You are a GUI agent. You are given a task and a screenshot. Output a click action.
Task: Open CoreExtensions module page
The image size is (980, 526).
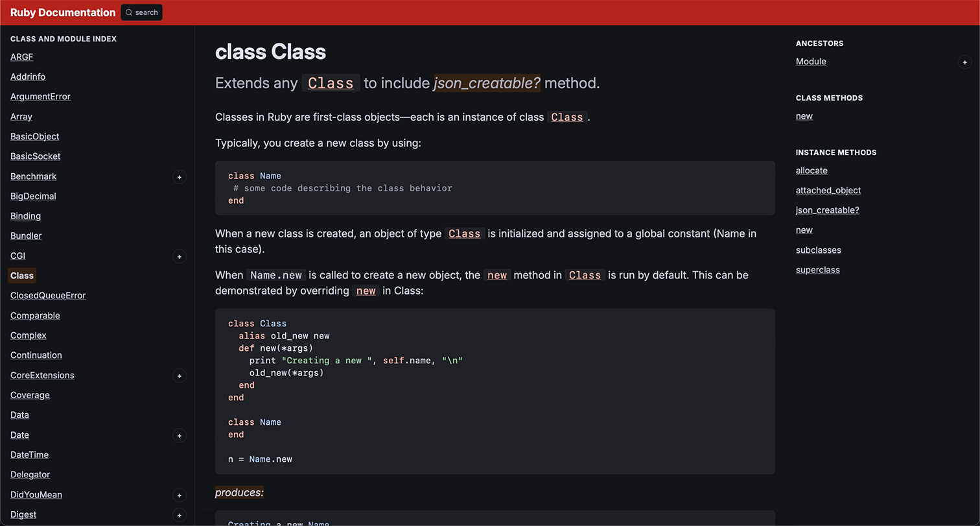(x=42, y=376)
